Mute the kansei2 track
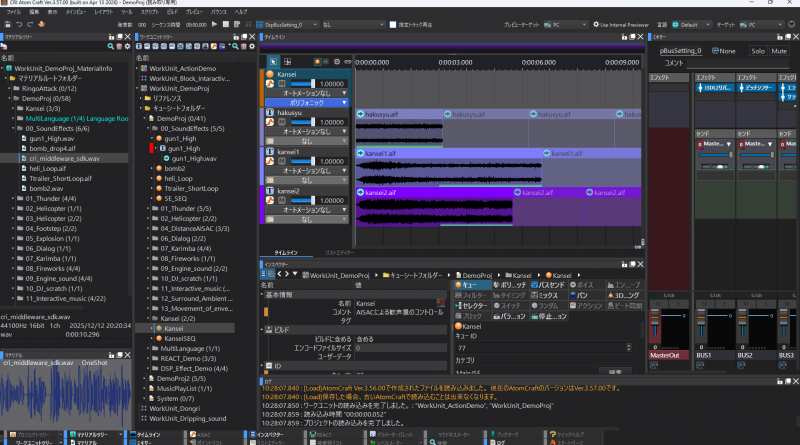 pyautogui.click(x=282, y=201)
